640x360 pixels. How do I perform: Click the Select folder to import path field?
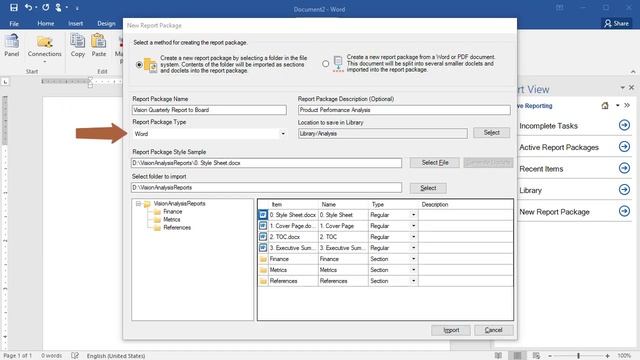267,188
